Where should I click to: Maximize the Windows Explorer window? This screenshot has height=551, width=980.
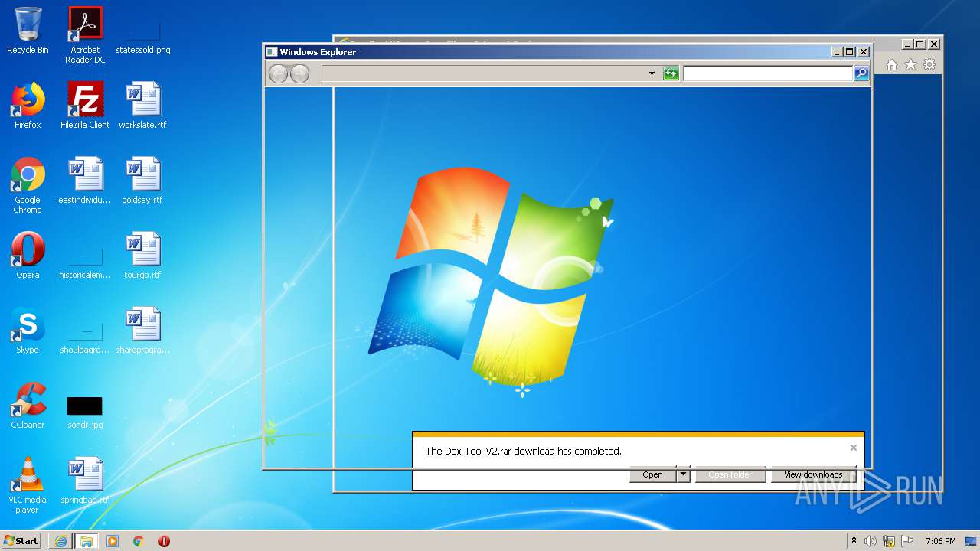[850, 52]
